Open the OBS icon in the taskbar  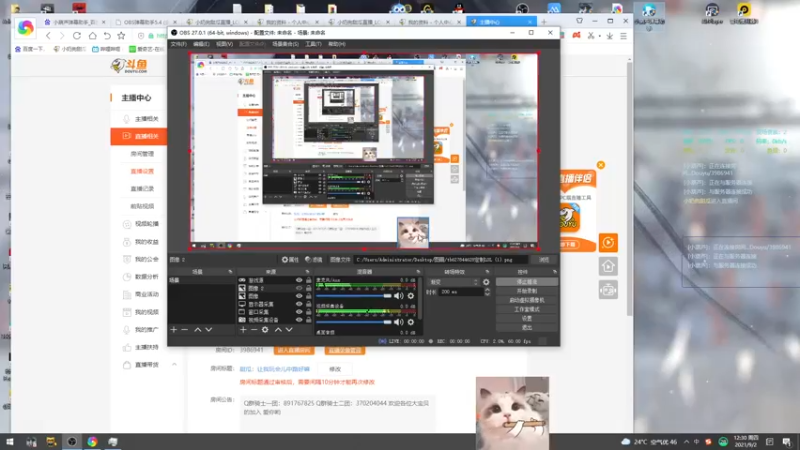click(72, 442)
